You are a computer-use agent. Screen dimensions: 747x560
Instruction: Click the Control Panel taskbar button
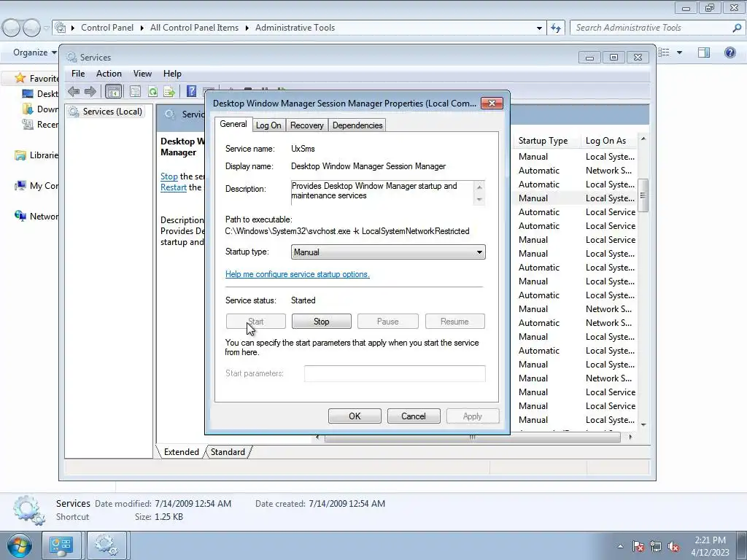click(61, 545)
